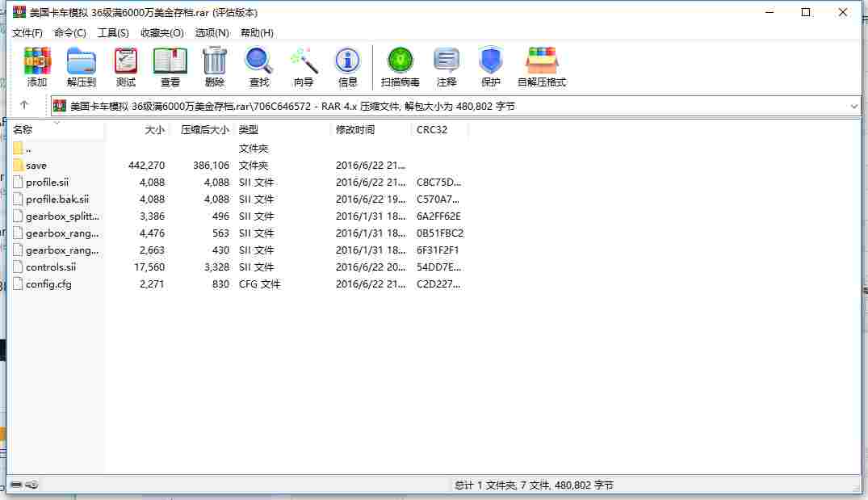Click the WinRAR title bar app icon
The image size is (868, 500).
tap(19, 11)
